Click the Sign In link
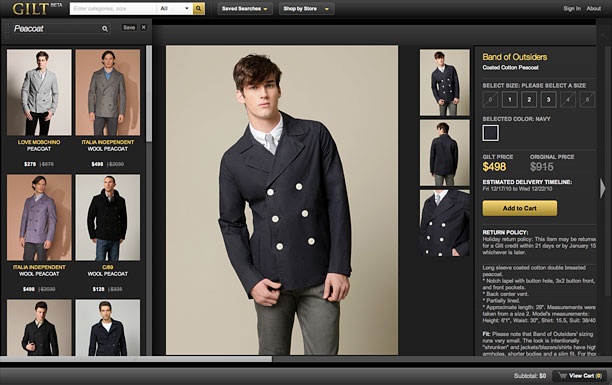The image size is (612, 385). (x=572, y=9)
